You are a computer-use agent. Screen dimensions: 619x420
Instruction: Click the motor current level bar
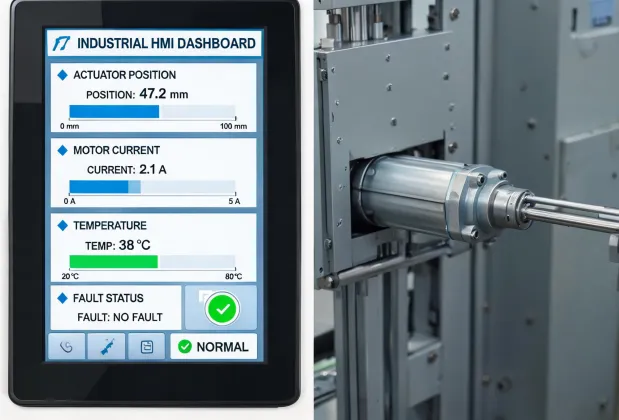coord(152,187)
